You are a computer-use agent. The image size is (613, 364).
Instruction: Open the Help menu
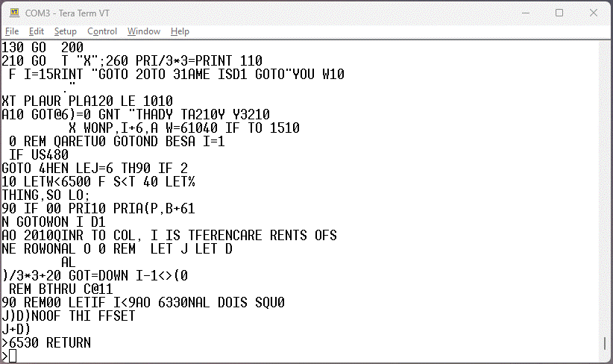[x=180, y=31]
